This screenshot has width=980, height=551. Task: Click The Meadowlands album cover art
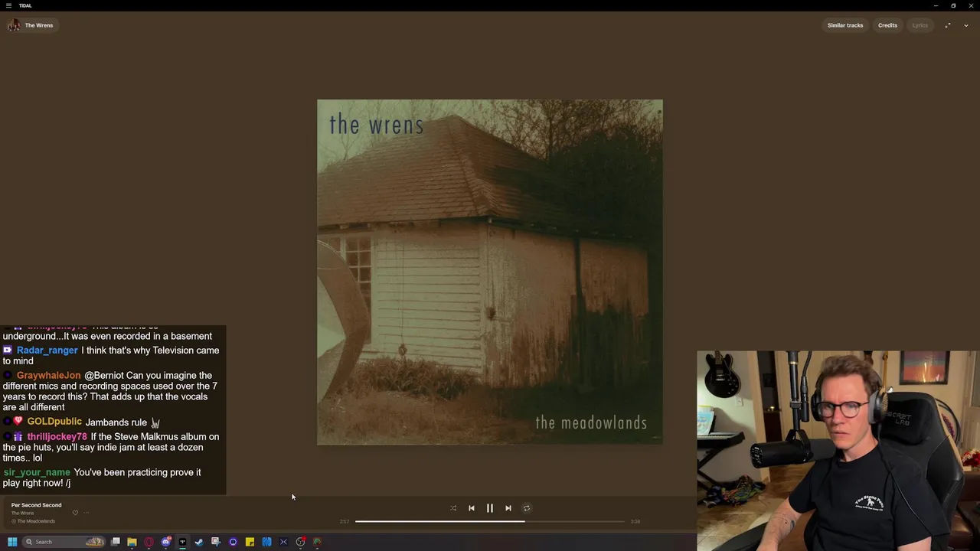coord(490,272)
